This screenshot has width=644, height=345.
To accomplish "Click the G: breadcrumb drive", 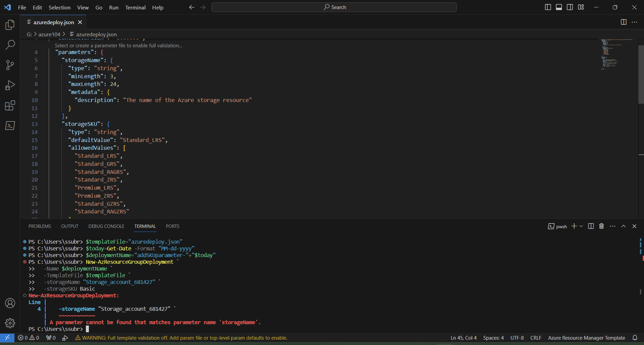I will click(x=29, y=34).
